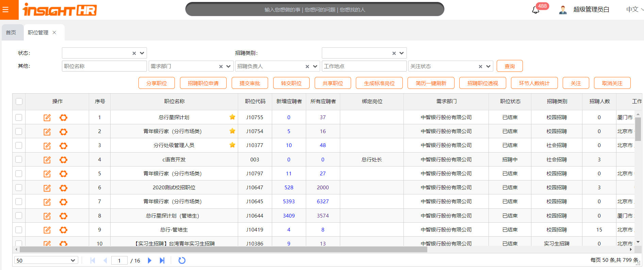Click the edit icon for 总行星探计划 J10755
Viewport: 644px width, 270px height.
coord(47,117)
